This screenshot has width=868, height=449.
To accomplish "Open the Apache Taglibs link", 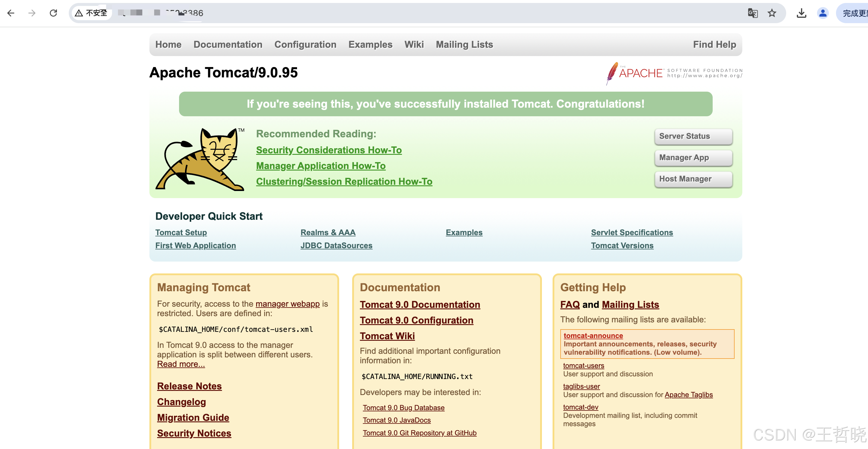I will [689, 395].
